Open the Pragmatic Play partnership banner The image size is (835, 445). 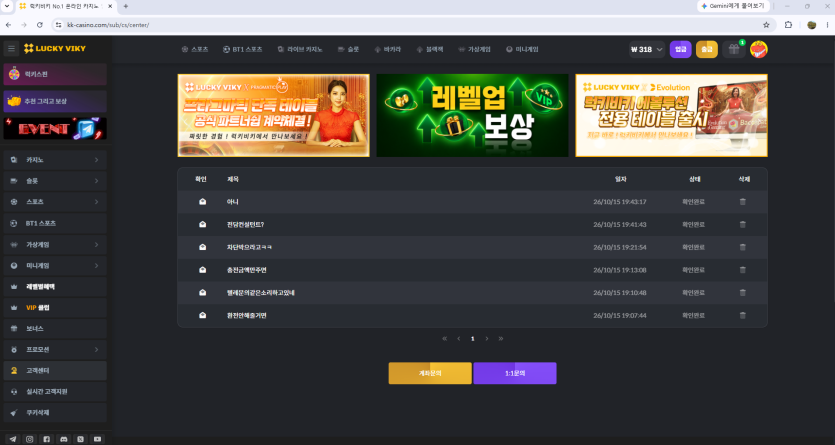click(x=273, y=116)
